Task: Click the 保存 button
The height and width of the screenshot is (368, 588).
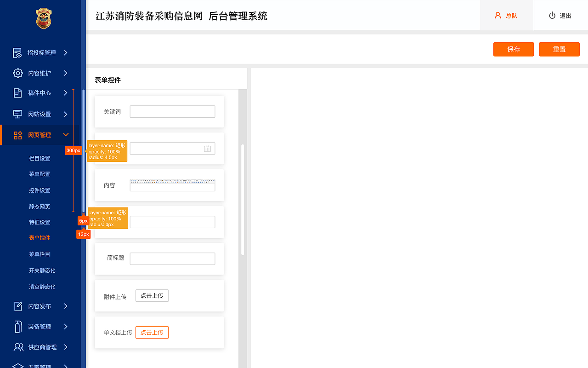Action: [514, 49]
